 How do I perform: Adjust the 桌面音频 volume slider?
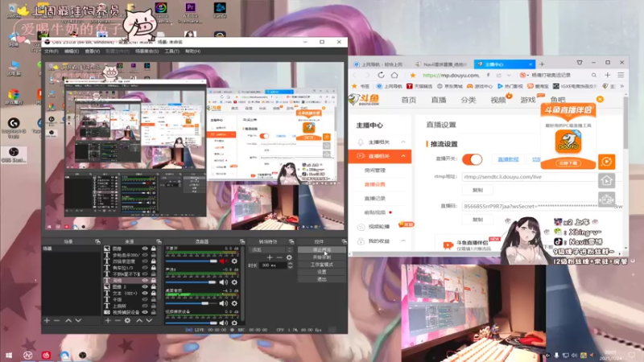[x=191, y=303]
